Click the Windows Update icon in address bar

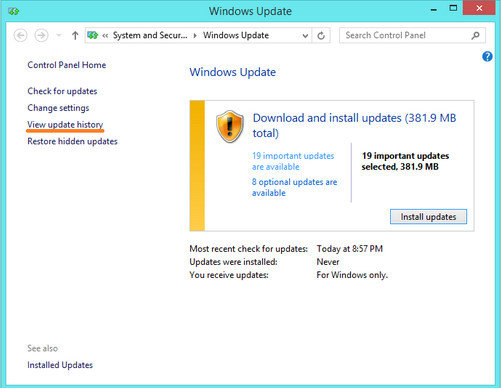93,35
